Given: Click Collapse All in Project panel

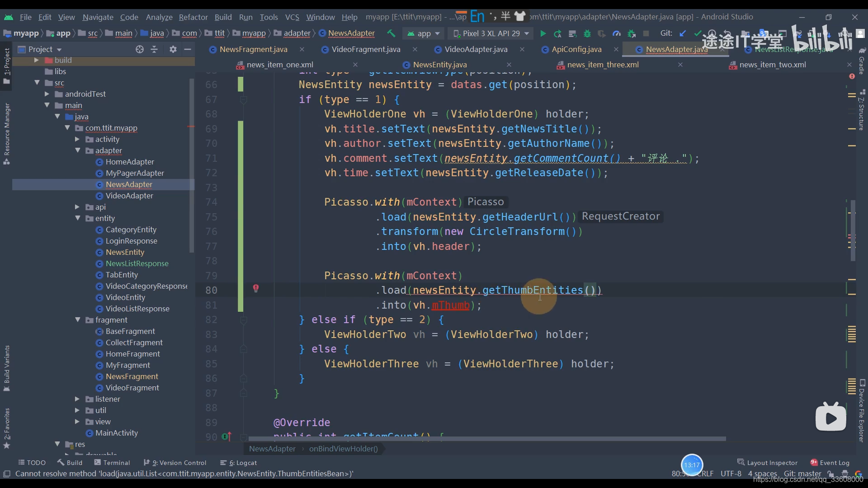Looking at the screenshot, I should pos(154,49).
